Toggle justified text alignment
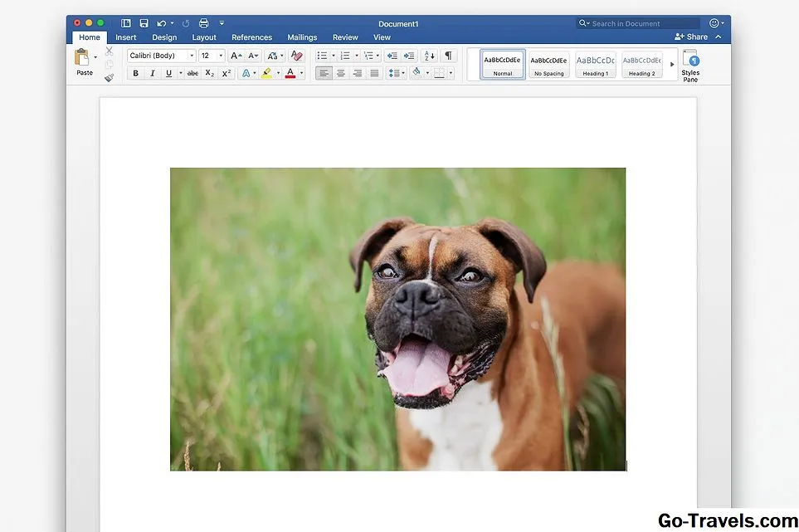Image resolution: width=799 pixels, height=532 pixels. tap(374, 73)
